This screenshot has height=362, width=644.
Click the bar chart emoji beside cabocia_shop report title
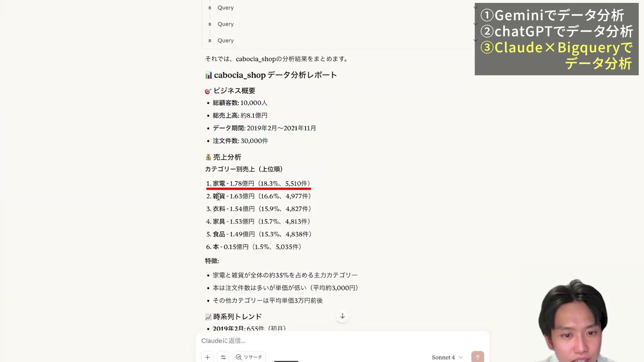pos(209,75)
